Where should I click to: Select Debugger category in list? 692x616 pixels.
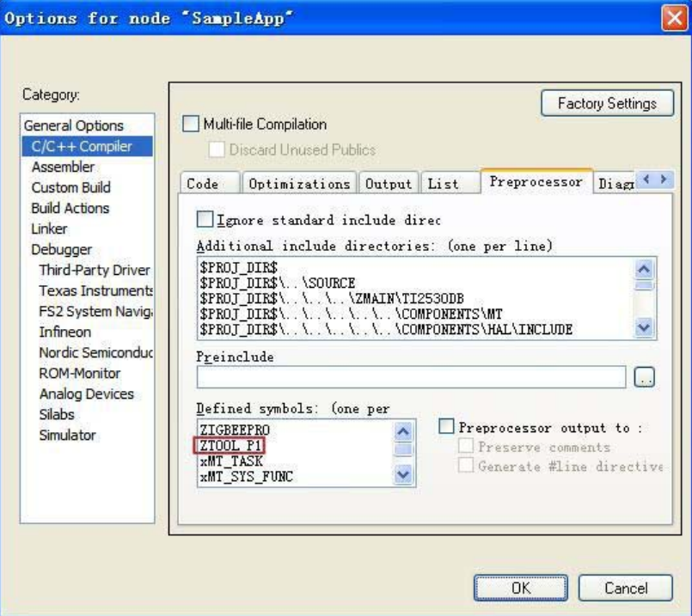[61, 249]
